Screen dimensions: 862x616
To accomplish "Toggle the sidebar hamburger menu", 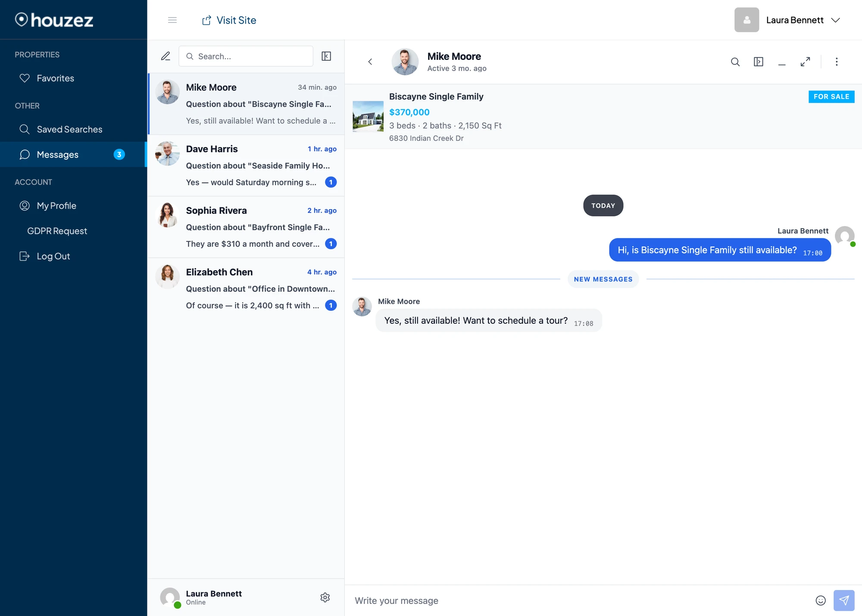I will coord(172,20).
